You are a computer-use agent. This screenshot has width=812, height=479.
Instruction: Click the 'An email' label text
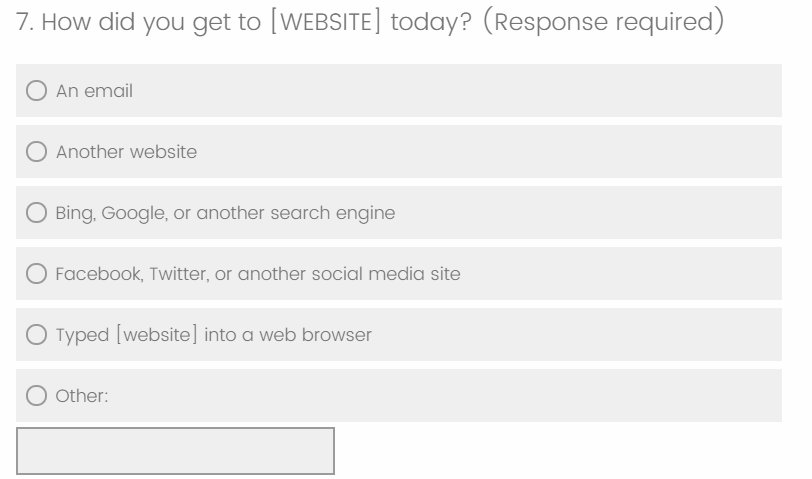(x=94, y=91)
